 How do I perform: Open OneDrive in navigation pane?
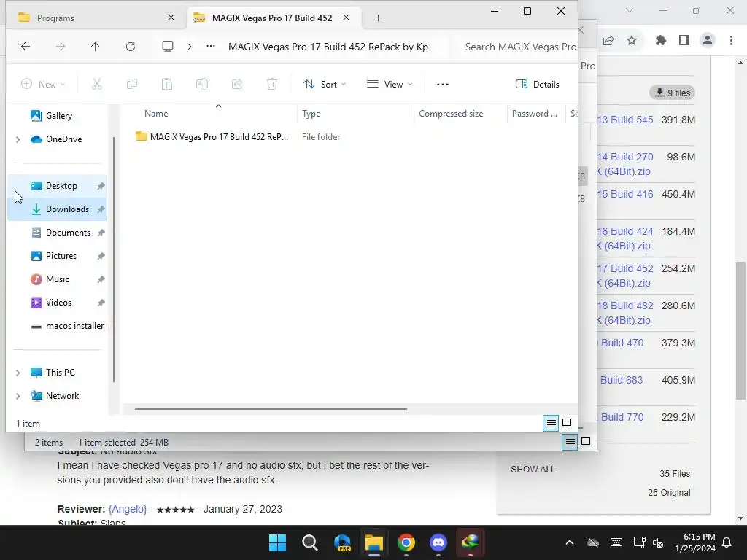point(63,139)
